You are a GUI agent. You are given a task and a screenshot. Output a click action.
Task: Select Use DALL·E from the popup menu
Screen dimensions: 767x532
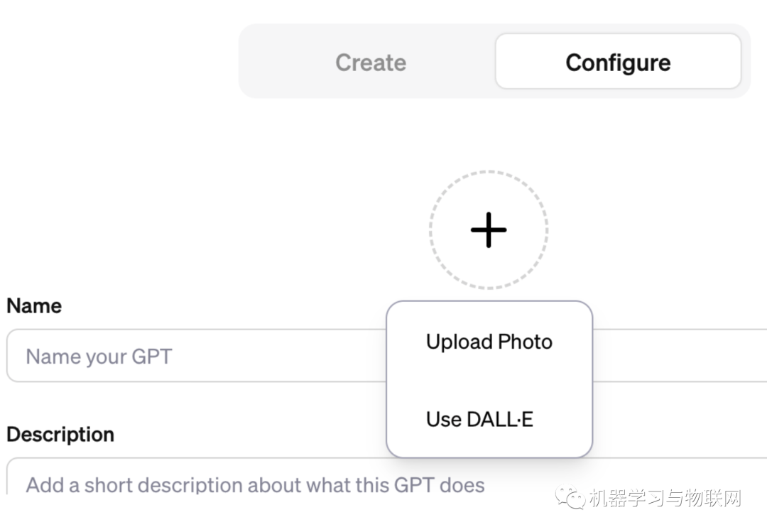coord(479,419)
